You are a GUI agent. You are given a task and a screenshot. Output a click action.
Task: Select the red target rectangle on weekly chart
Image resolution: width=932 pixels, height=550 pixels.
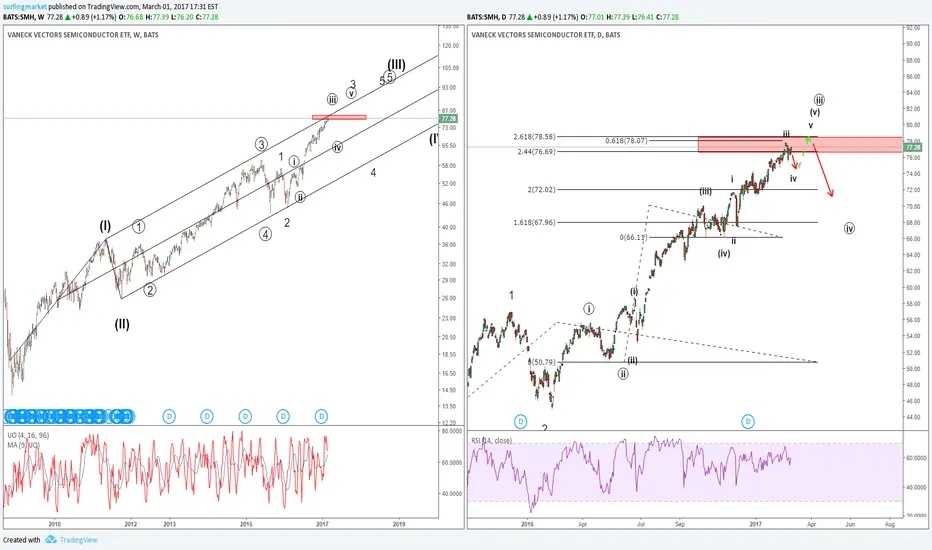pos(339,117)
